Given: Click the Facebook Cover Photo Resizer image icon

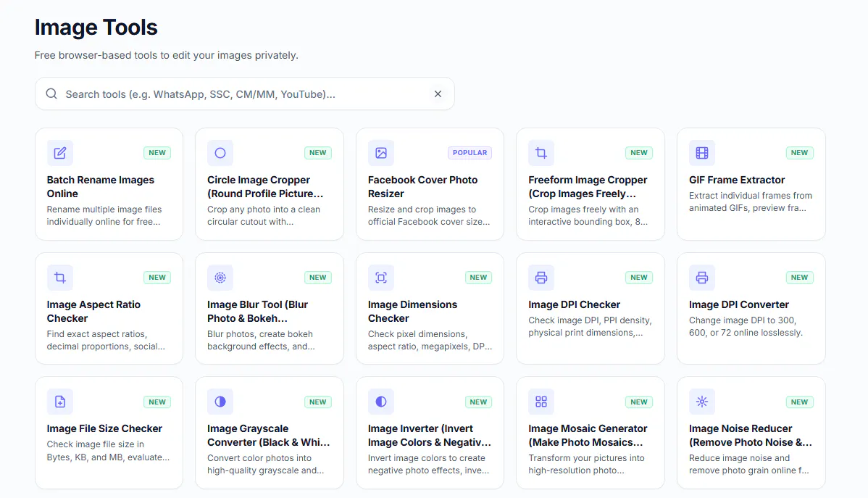Looking at the screenshot, I should click(x=381, y=153).
